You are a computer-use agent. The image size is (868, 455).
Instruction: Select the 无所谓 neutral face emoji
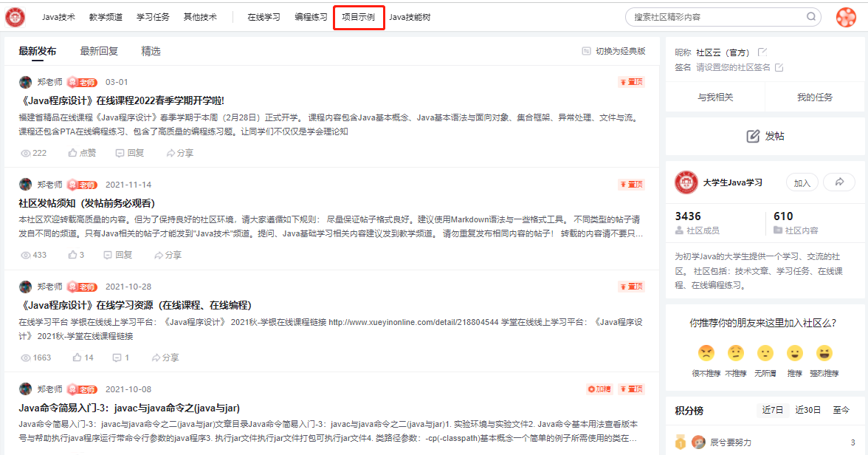point(765,353)
